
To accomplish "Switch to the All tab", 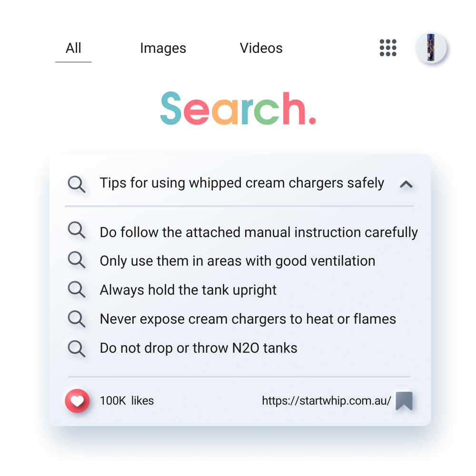I will click(73, 49).
